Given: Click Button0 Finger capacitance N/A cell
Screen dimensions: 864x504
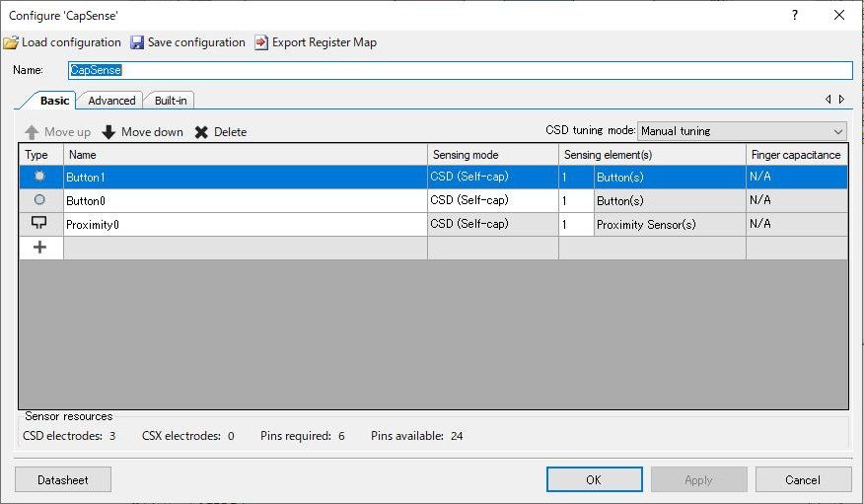Looking at the screenshot, I should 797,200.
